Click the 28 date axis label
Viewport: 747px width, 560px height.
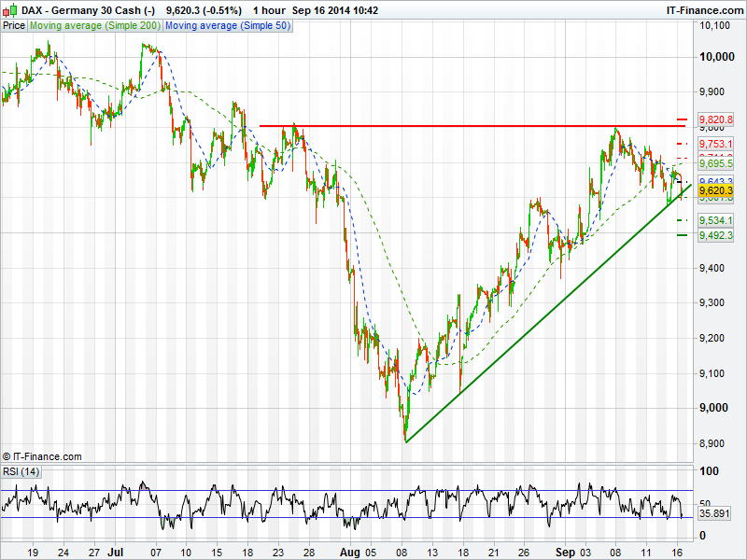(309, 553)
